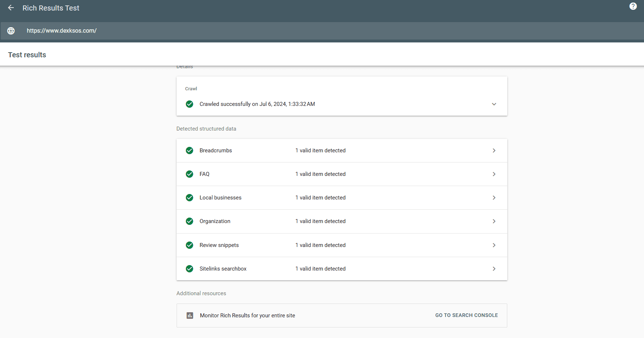Open Sitelinks searchbox details chevron
The image size is (644, 338).
point(494,269)
